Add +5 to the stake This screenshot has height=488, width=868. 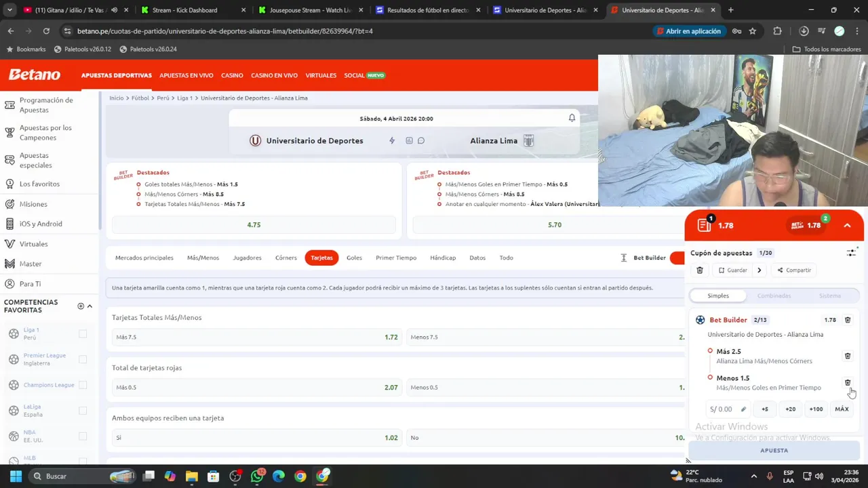(x=765, y=409)
